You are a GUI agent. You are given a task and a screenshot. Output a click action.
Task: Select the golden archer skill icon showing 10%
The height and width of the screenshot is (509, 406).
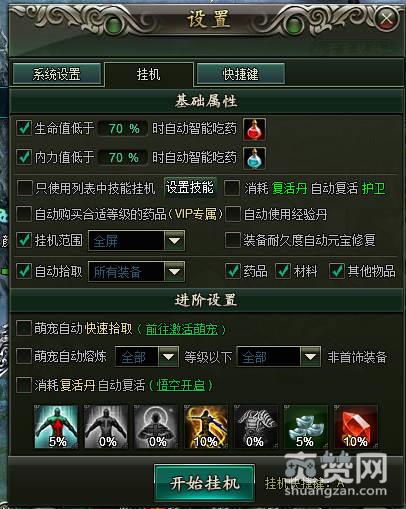click(206, 426)
